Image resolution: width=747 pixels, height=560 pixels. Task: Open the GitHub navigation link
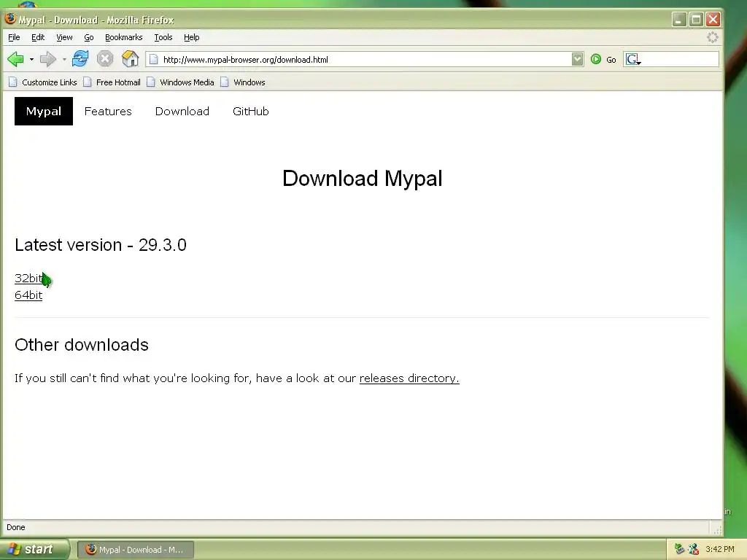pos(251,112)
